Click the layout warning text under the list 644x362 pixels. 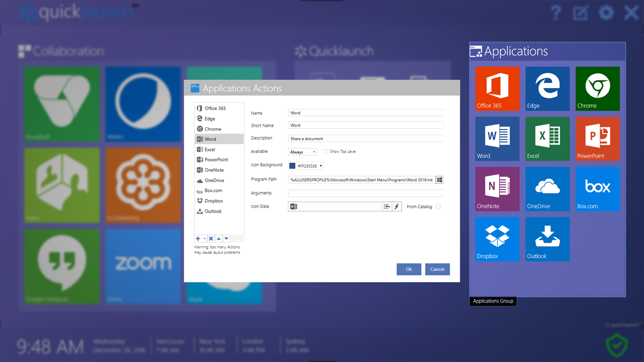(x=217, y=250)
